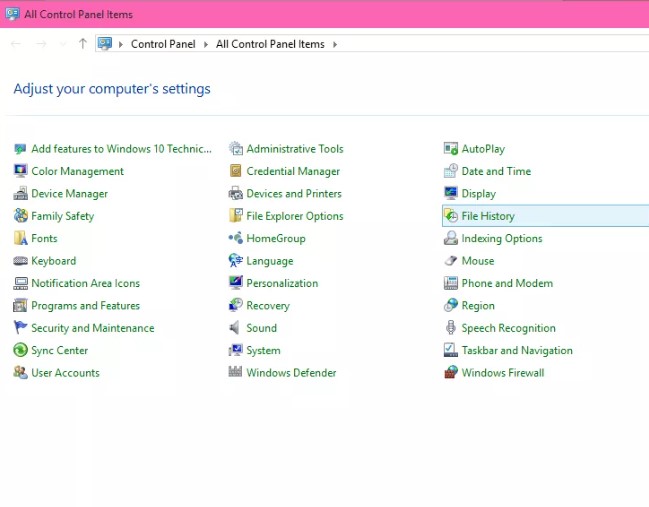Open the HomeGroup text link
This screenshot has height=507, width=649.
coord(276,238)
